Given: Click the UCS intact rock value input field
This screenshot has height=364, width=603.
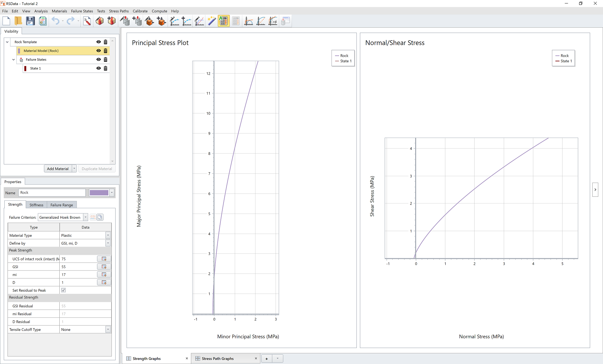Looking at the screenshot, I should [x=80, y=259].
